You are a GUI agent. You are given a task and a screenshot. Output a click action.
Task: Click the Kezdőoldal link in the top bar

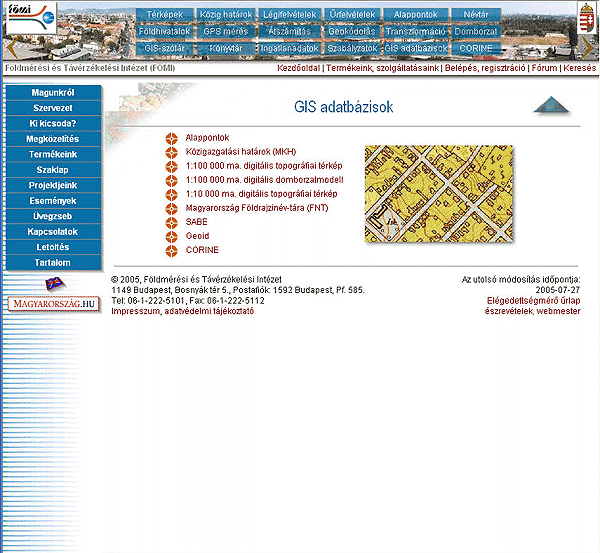point(298,68)
